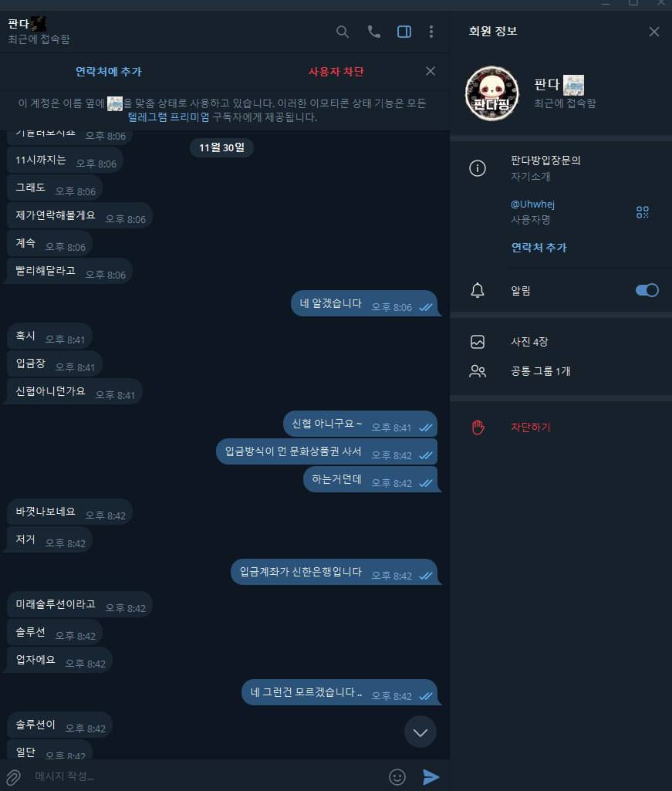Click the paperclip attach file icon
This screenshot has width=672, height=791.
[x=13, y=777]
